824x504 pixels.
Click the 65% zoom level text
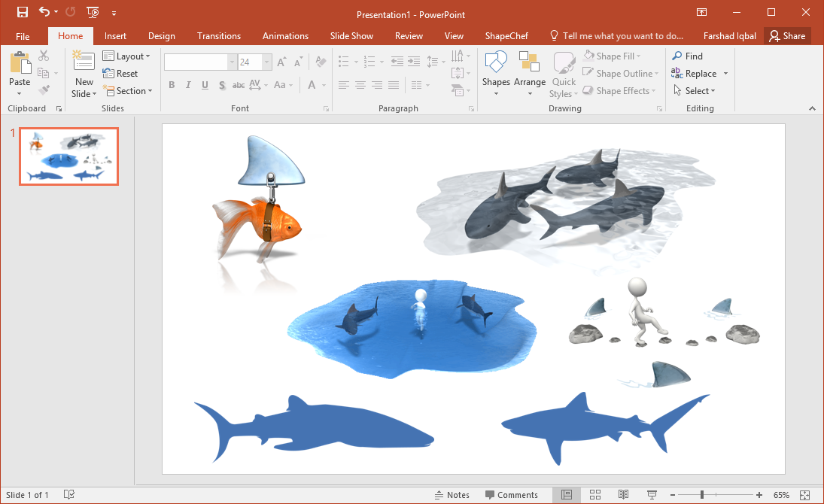pyautogui.click(x=781, y=495)
